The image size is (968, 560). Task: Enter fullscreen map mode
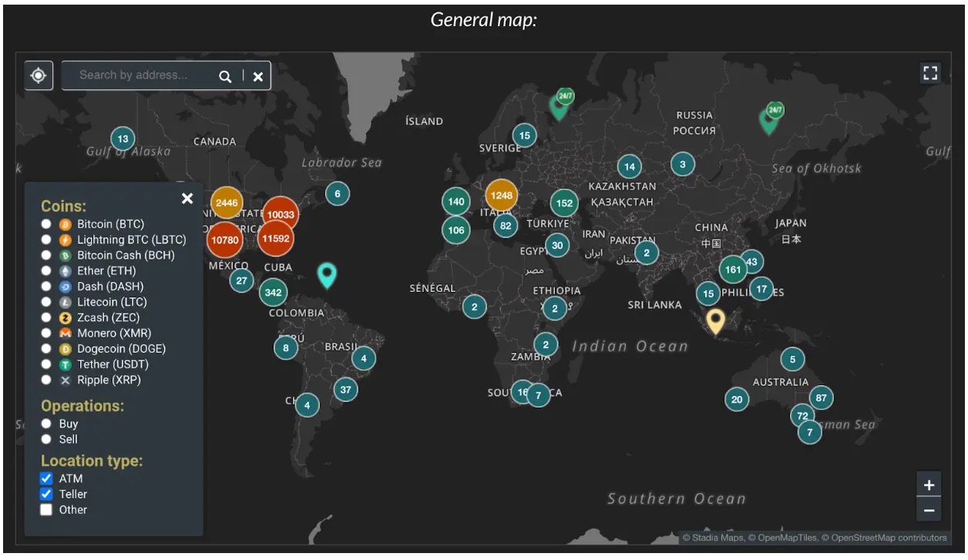tap(930, 72)
